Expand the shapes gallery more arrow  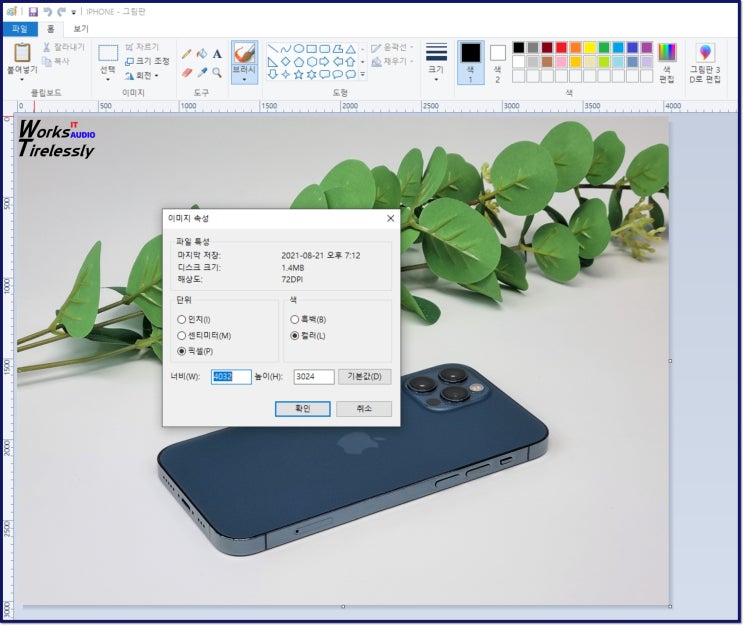362,74
